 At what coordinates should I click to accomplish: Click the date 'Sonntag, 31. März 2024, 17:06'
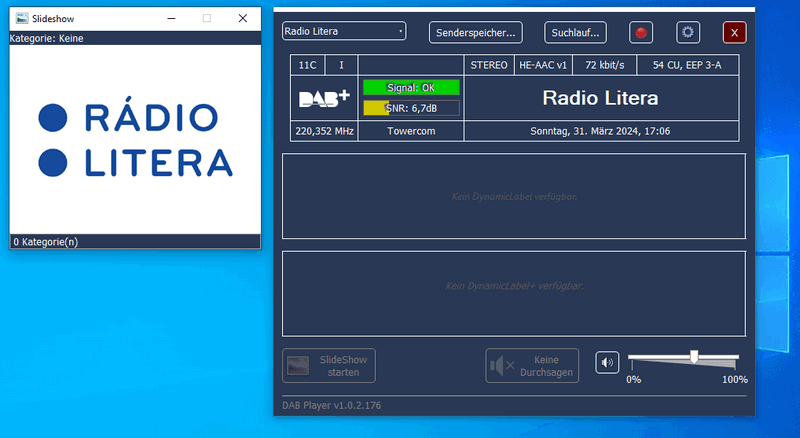click(600, 131)
